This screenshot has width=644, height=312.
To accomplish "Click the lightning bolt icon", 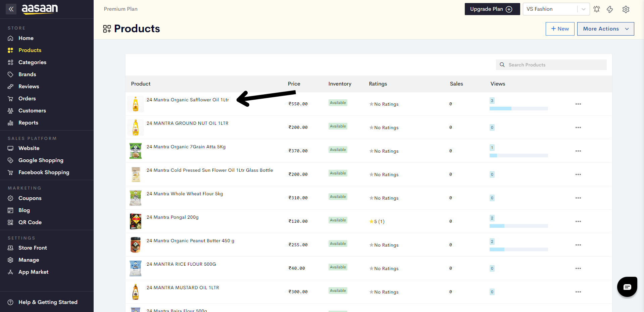I will [x=610, y=9].
